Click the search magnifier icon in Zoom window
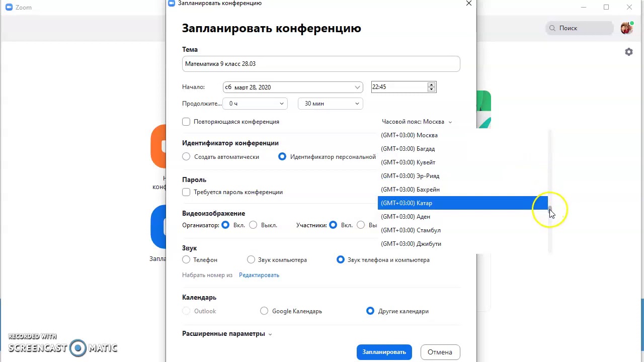 552,28
